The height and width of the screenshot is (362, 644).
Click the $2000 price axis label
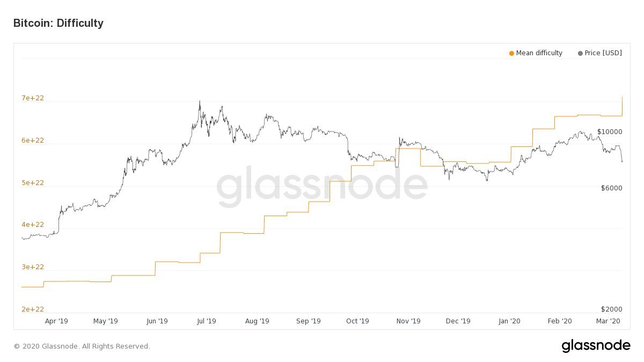611,309
